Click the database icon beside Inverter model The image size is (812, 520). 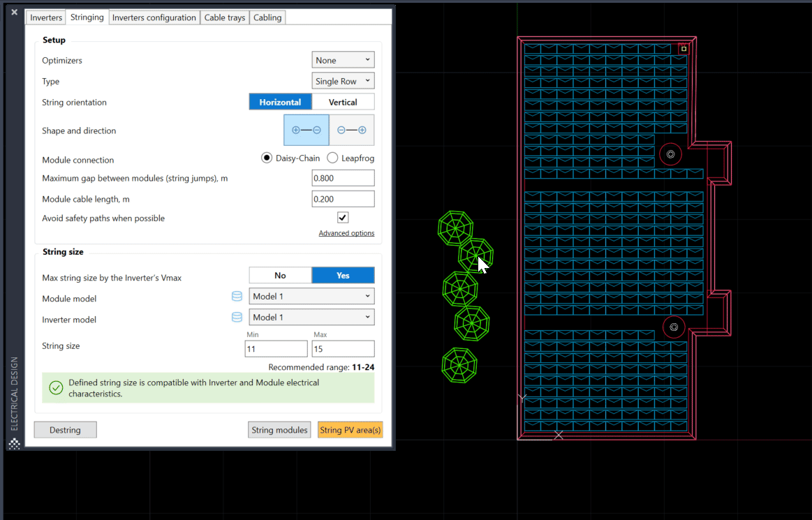237,317
